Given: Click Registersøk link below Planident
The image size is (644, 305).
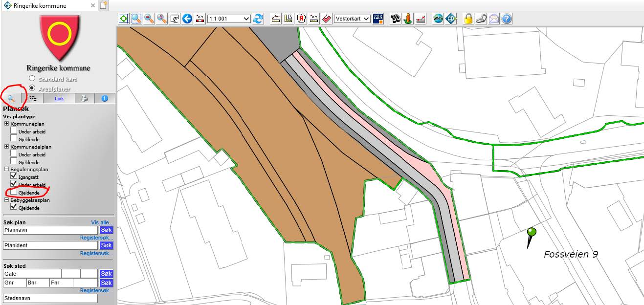Looking at the screenshot, I should 96,254.
